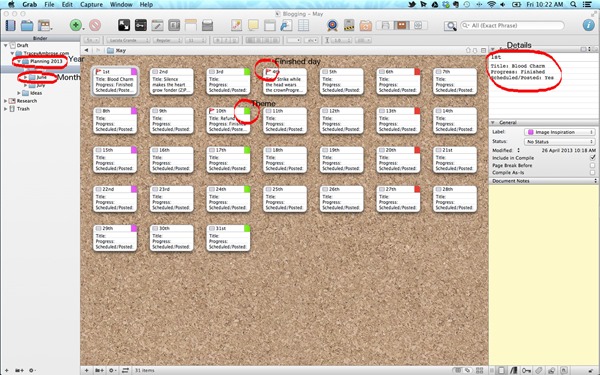Toggle the Compile As-Is checkbox

coord(593,173)
